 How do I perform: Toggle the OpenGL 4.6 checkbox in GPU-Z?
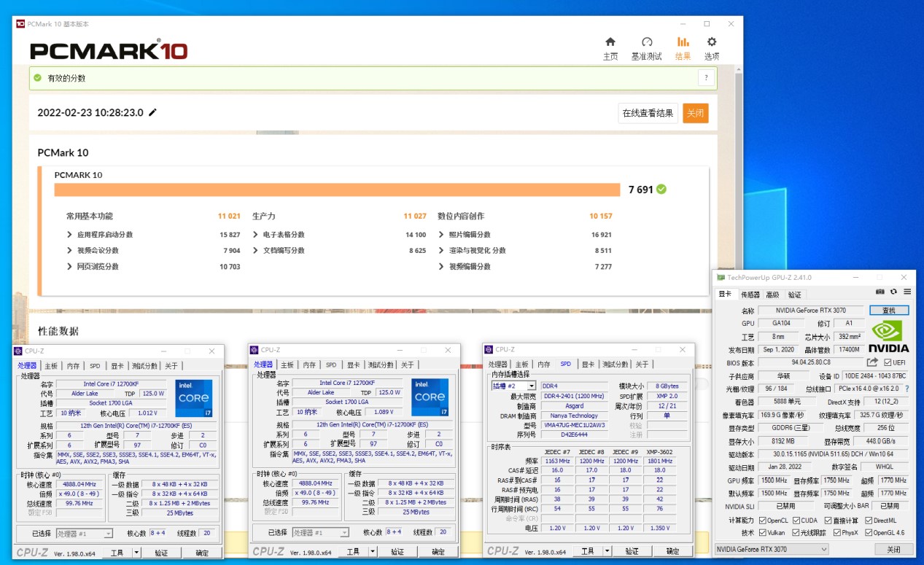[869, 533]
